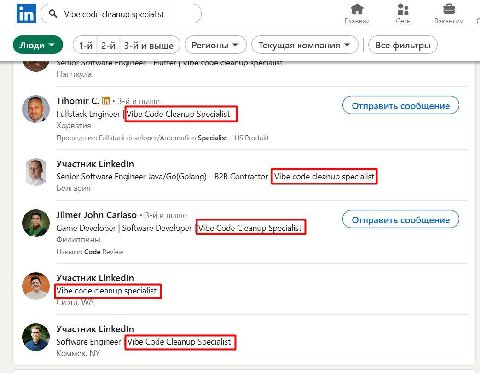Go to the Home (Главная) nav icon
The image size is (480, 373).
pos(357,14)
